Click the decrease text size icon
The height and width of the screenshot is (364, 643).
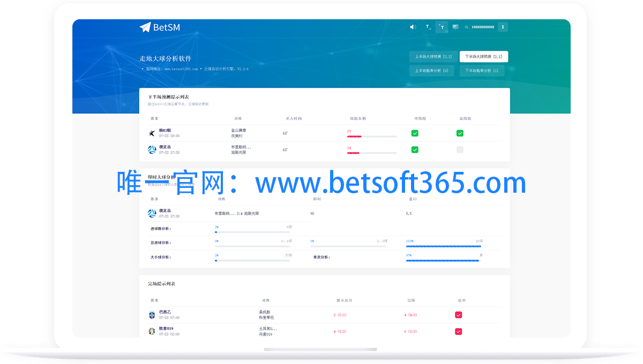[x=428, y=27]
